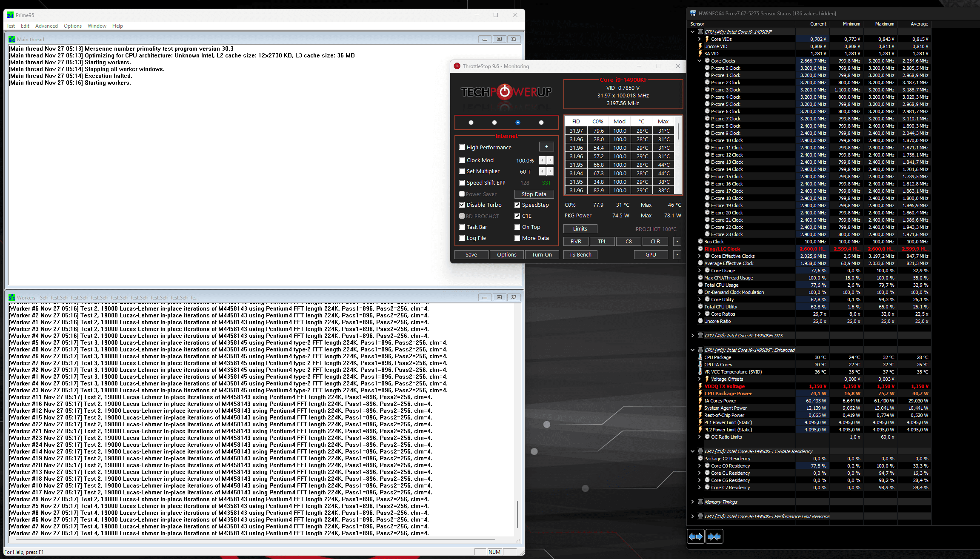This screenshot has width=980, height=559.
Task: Expand Core Effective Clocks node
Action: (699, 256)
